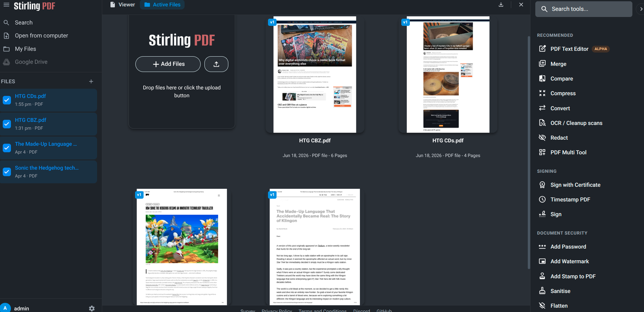The width and height of the screenshot is (644, 312).
Task: Click the Timestamp PDF clock icon
Action: [542, 199]
